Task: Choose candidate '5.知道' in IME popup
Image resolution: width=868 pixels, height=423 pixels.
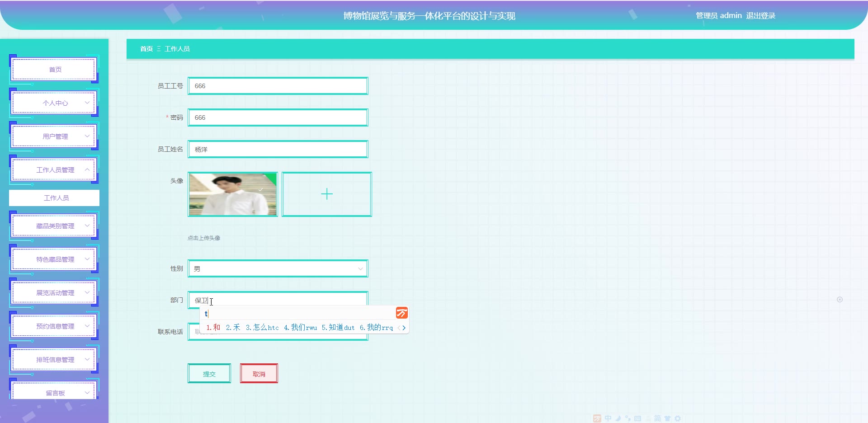Action: 338,328
